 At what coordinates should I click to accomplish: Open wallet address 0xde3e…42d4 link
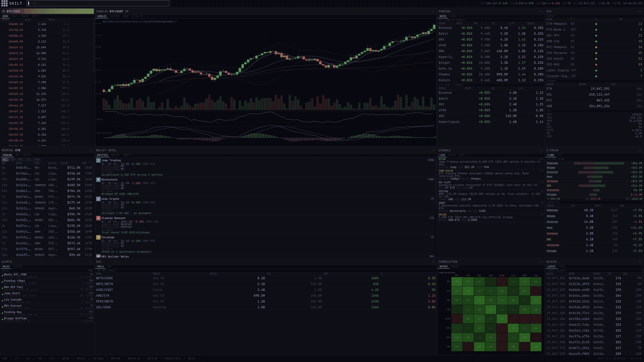pos(110,167)
